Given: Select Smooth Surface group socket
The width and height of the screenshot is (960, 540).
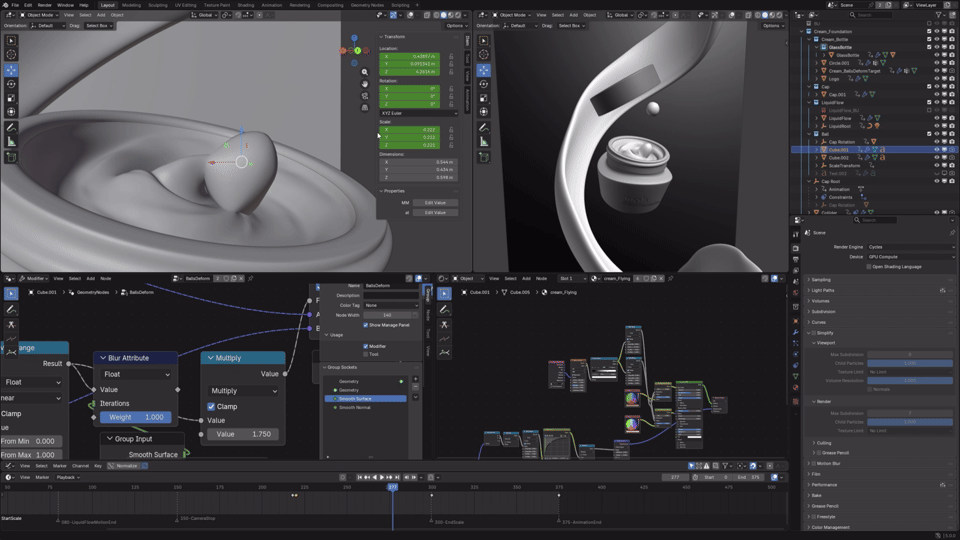Looking at the screenshot, I should coord(366,399).
